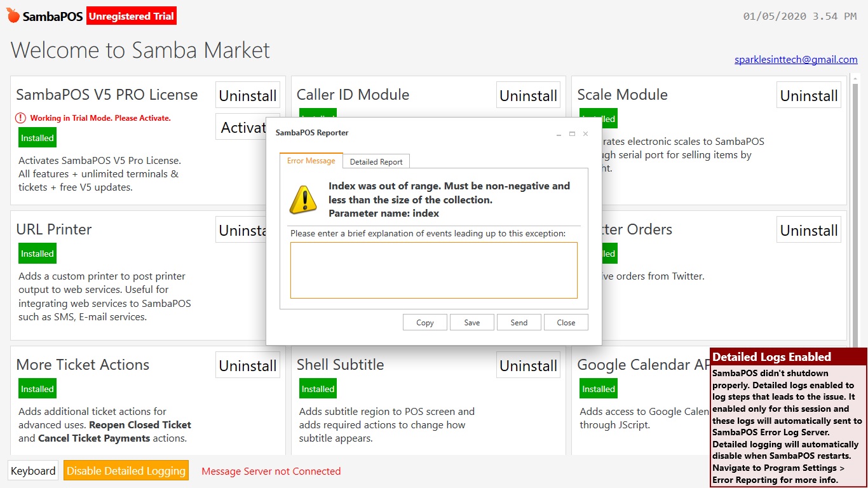Close the SambaPOS Reporter dialog with X
868x488 pixels.
[585, 133]
